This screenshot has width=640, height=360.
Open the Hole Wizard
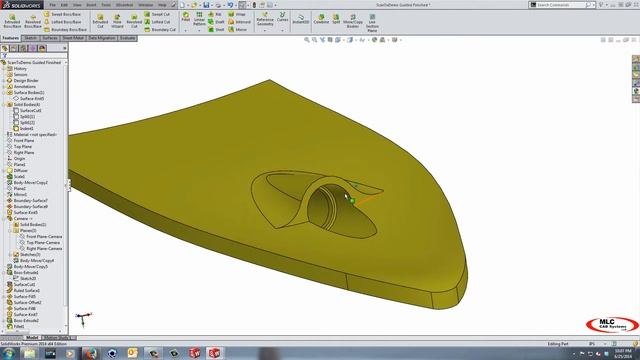(x=117, y=21)
